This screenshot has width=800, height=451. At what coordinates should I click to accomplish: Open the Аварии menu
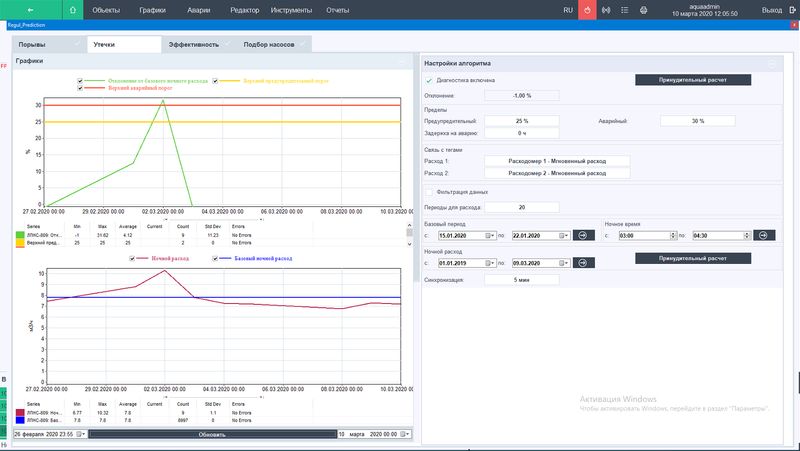tap(199, 10)
